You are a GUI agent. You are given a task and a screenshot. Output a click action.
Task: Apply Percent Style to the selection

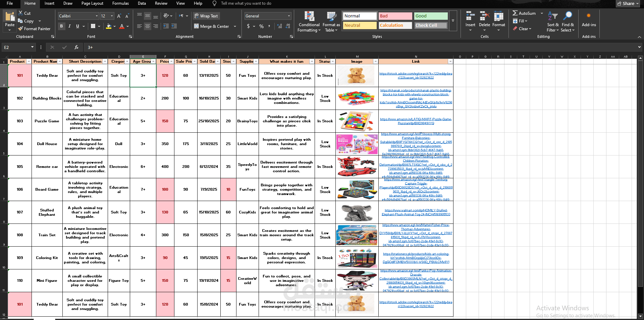click(x=261, y=26)
